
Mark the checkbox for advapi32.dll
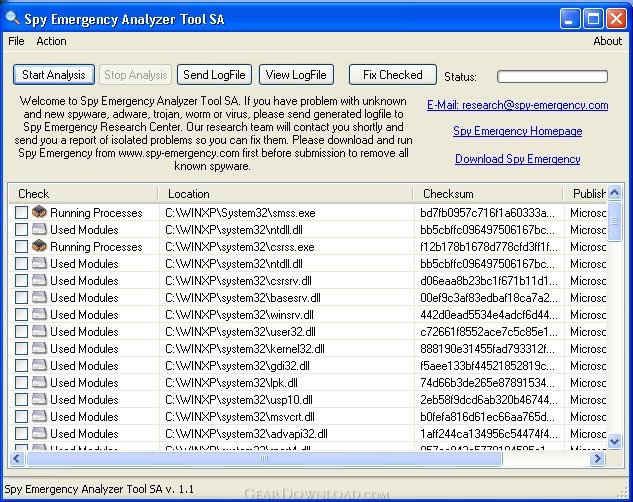(21, 433)
